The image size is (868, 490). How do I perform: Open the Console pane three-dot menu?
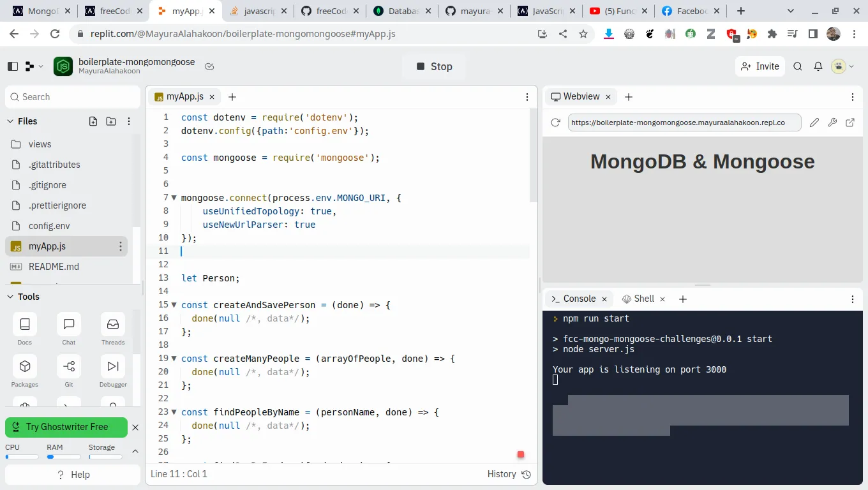tap(853, 299)
